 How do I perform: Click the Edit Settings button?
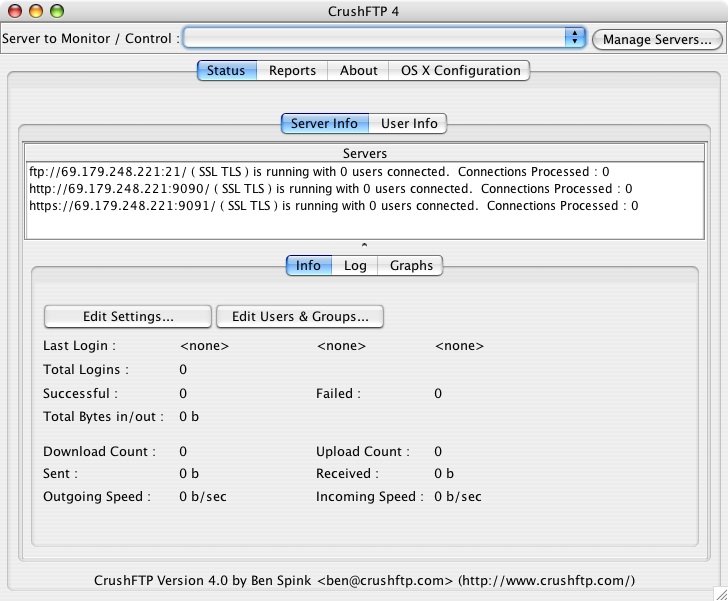tap(128, 316)
